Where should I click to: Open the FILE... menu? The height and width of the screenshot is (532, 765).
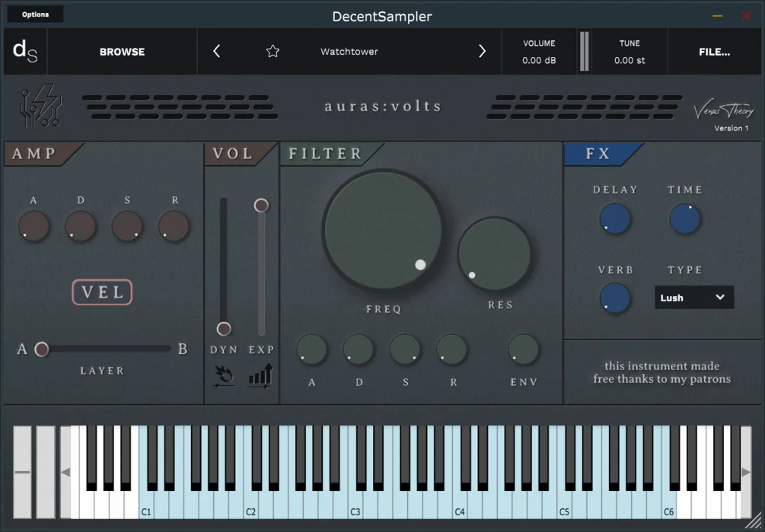(714, 52)
